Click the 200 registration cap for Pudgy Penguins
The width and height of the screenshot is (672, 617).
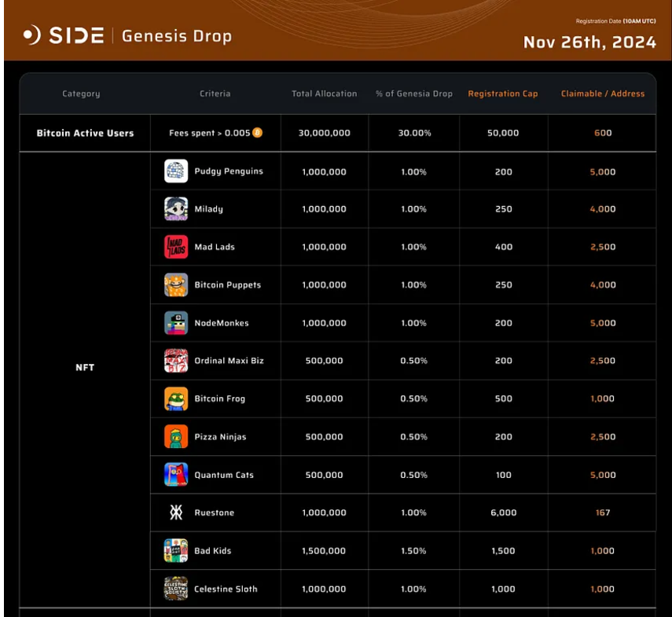coord(504,172)
